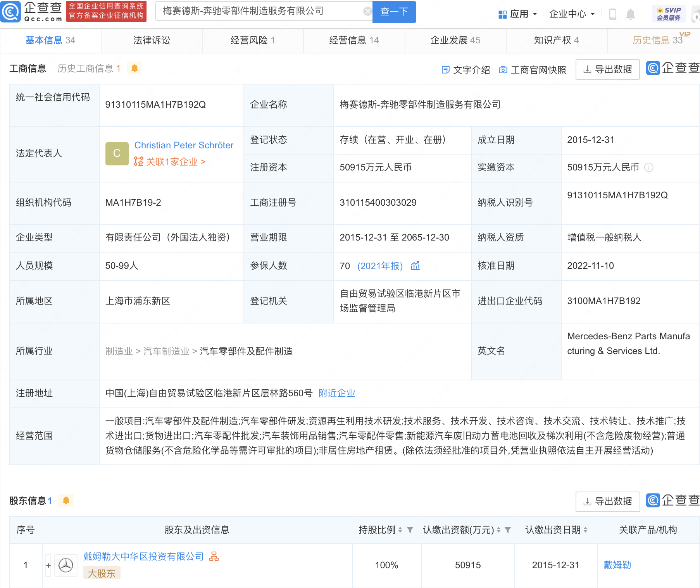Click the 大股东 tag

pos(102,573)
